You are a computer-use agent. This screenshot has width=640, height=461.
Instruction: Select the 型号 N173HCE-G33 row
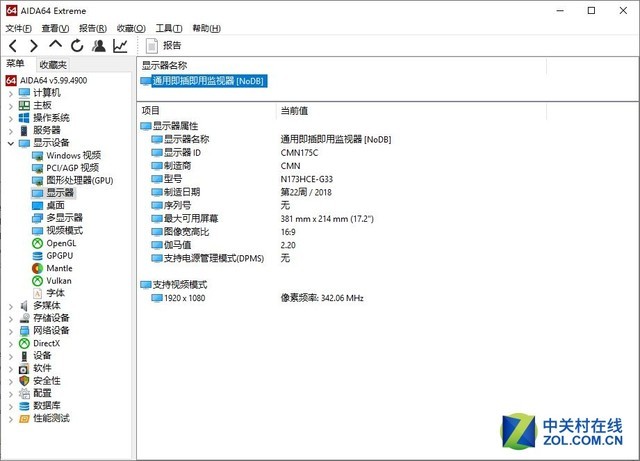(x=242, y=179)
